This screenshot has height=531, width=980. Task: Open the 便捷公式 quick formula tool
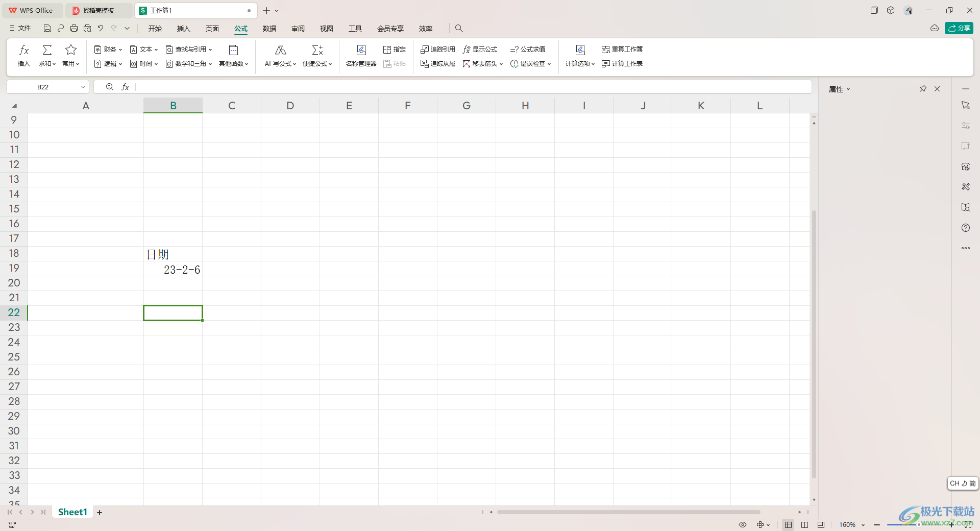317,56
